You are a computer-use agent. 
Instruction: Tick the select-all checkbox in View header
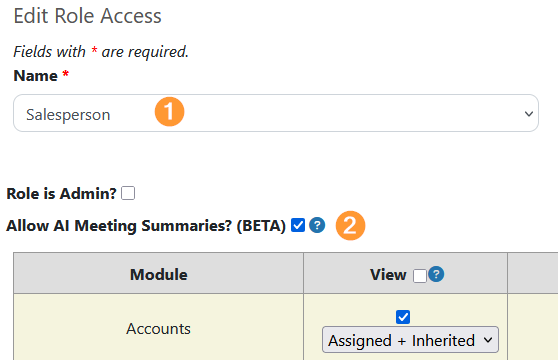420,276
